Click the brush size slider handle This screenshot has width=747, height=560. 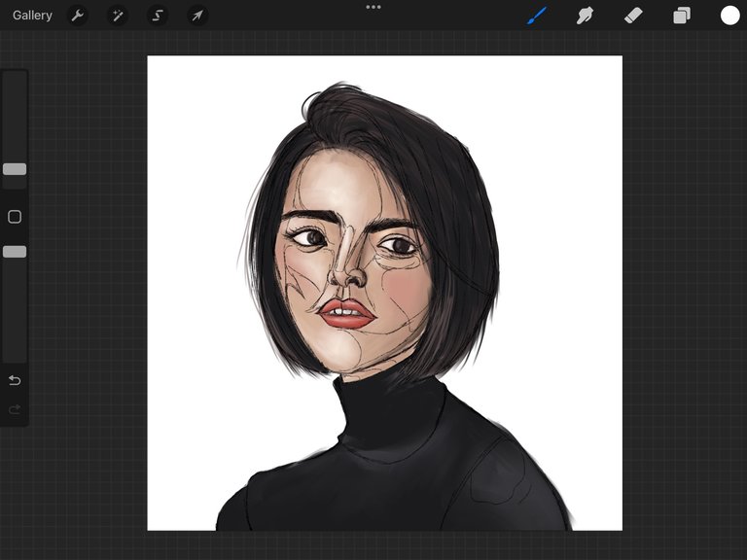[x=15, y=169]
